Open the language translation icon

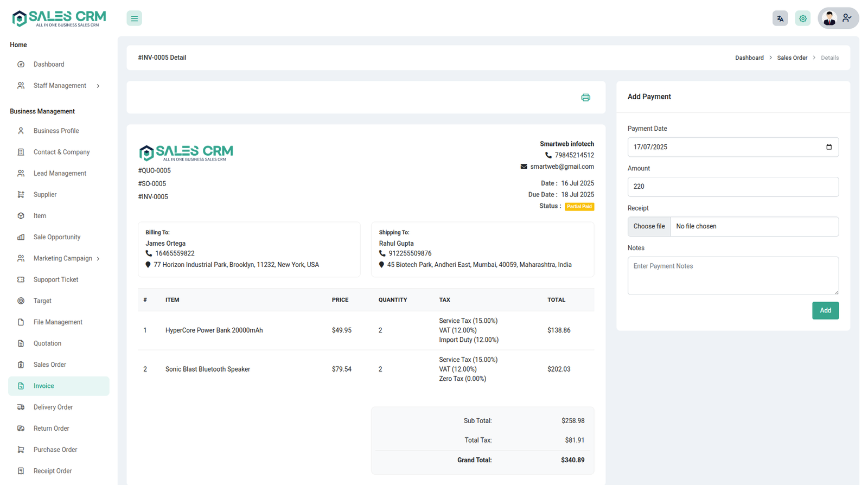click(780, 18)
